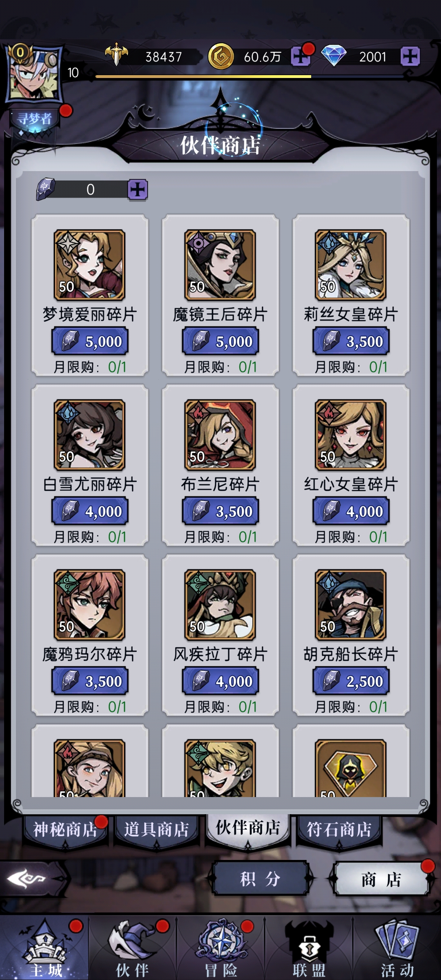
Task: Open 活动 events card icon
Action: coord(397,948)
